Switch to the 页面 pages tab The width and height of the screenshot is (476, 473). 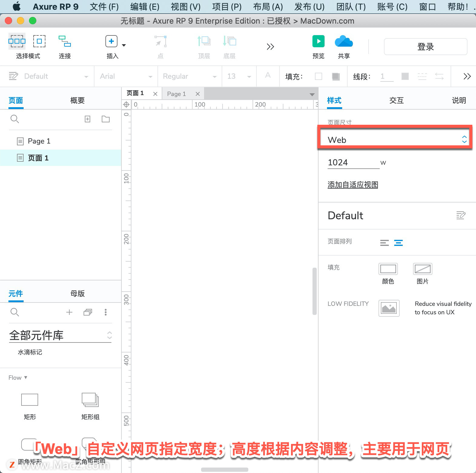coord(16,101)
